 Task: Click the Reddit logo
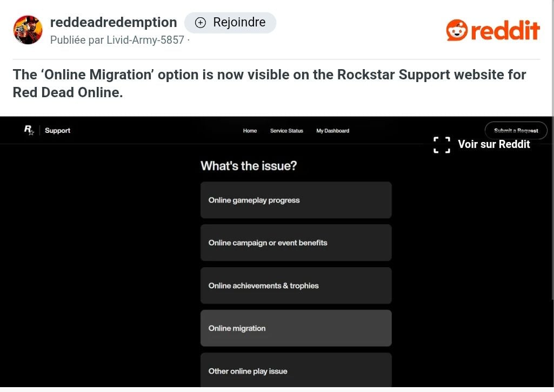pyautogui.click(x=493, y=30)
